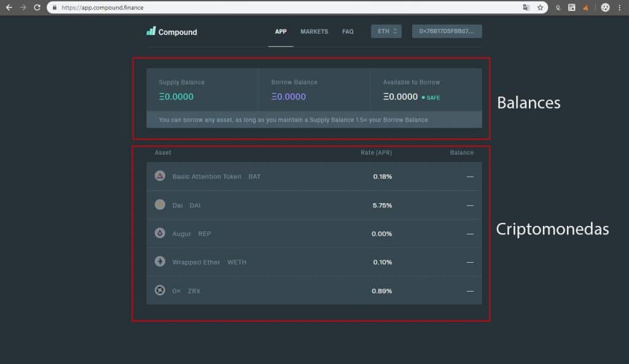Viewport: 629px width, 364px height.
Task: Open the ETH currency dropdown
Action: click(386, 31)
